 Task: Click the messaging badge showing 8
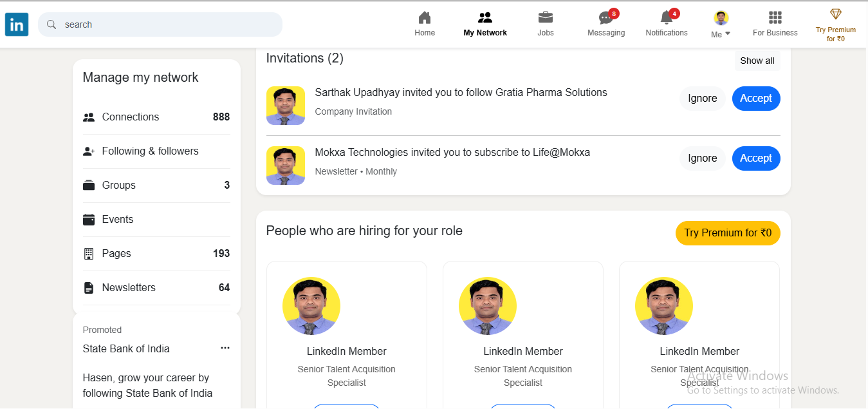pyautogui.click(x=614, y=14)
